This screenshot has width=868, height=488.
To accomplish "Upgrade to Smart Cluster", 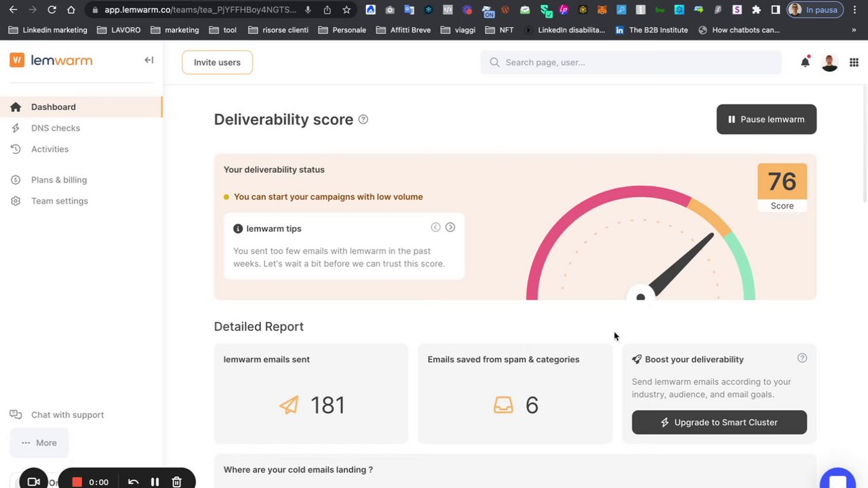I will 719,422.
